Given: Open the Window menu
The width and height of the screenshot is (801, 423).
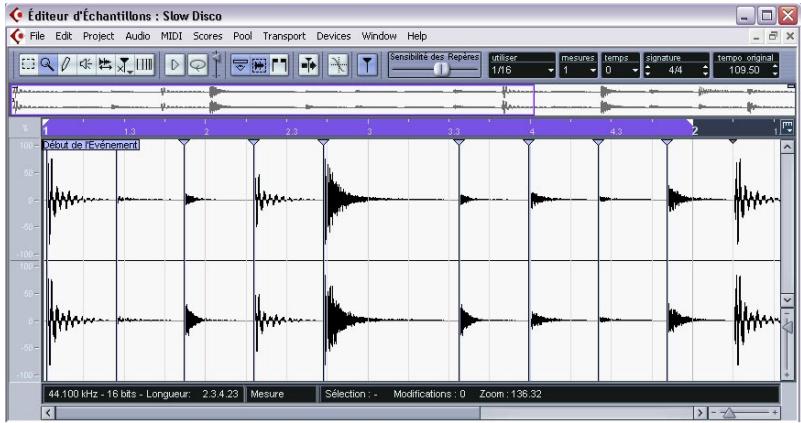Looking at the screenshot, I should [x=379, y=36].
